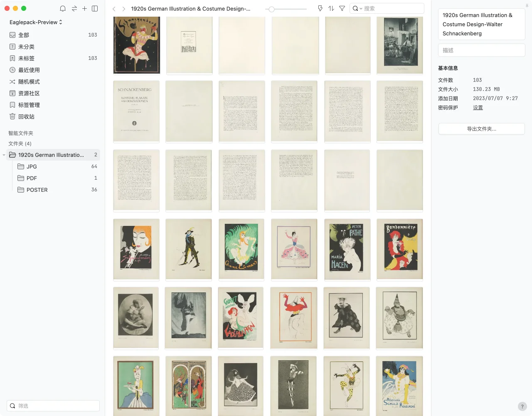The image size is (532, 416).
Task: Click the 文件夹 (4) section header
Action: pyautogui.click(x=20, y=144)
